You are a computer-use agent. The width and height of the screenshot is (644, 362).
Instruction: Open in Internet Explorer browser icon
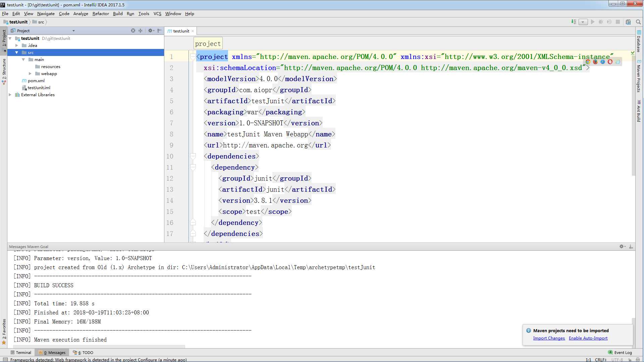618,62
